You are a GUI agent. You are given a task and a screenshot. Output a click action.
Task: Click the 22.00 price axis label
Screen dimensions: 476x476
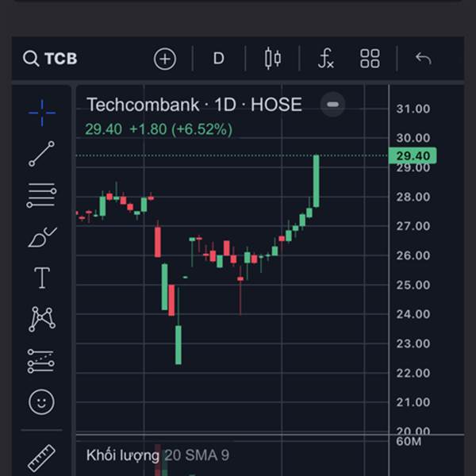click(x=413, y=373)
